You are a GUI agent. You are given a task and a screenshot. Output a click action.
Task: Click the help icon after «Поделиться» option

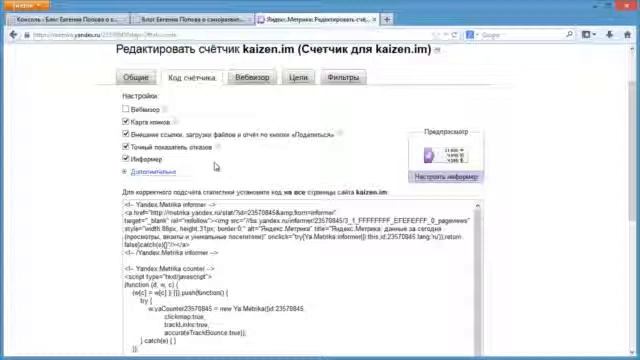(340, 133)
